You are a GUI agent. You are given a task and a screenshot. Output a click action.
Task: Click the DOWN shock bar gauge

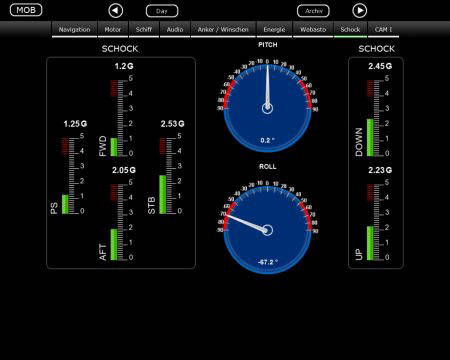pyautogui.click(x=378, y=118)
